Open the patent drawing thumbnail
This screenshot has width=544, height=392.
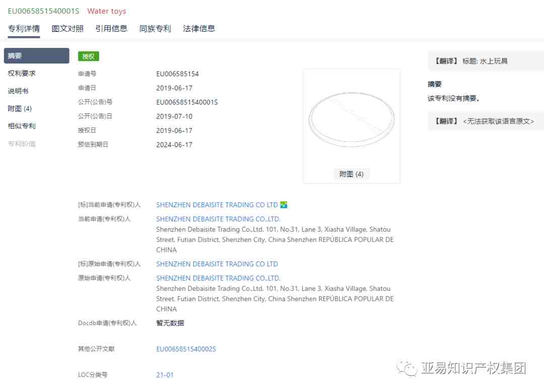coord(352,120)
